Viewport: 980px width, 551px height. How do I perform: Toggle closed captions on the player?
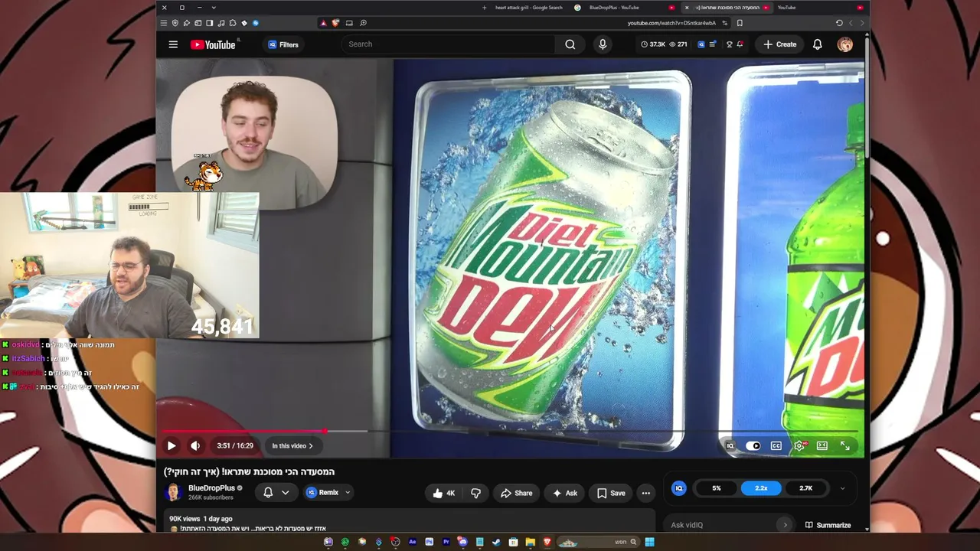coord(776,445)
